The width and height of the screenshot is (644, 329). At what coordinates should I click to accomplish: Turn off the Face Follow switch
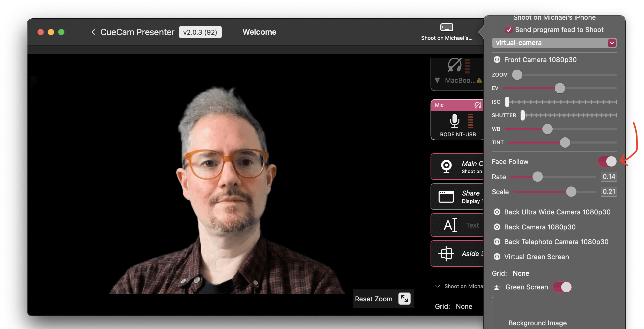coord(607,162)
